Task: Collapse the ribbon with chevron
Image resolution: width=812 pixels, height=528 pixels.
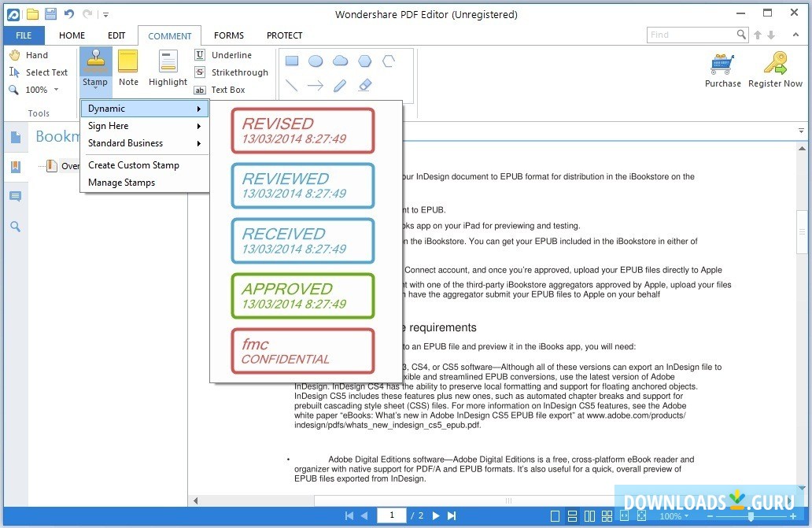Action: [795, 35]
